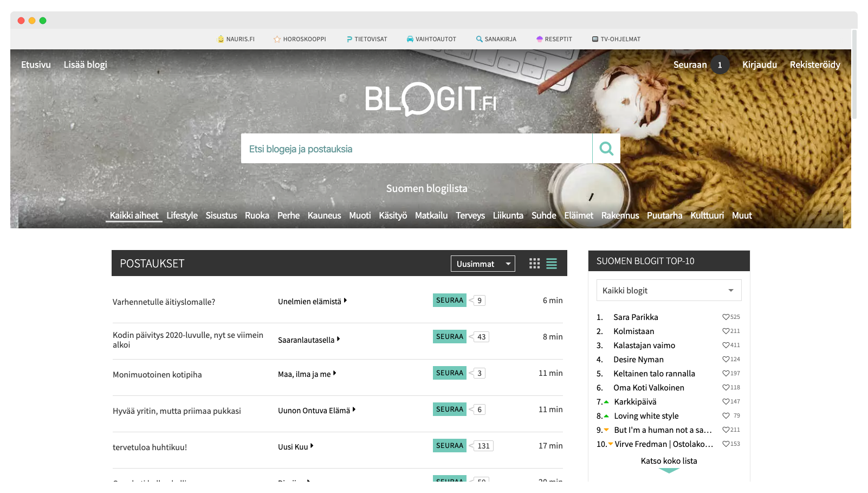
Task: Expand the Uusi Kuu blog arrow
Action: coord(312,446)
